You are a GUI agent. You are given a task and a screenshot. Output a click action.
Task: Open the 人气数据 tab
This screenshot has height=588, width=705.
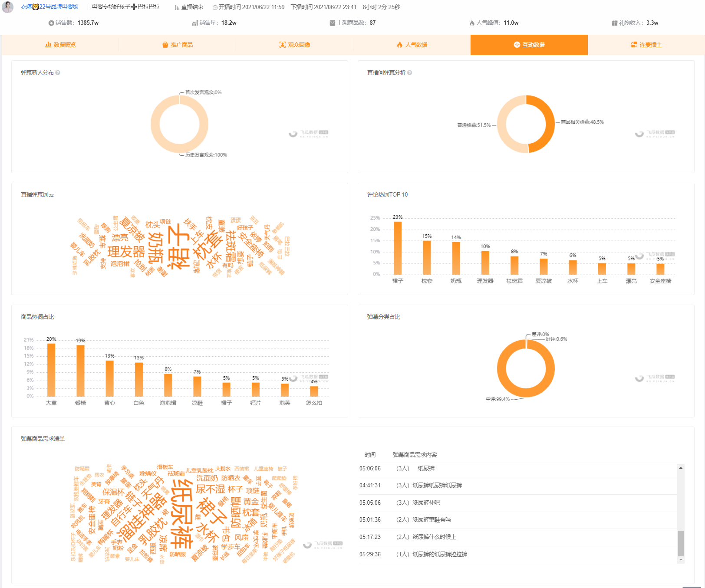point(412,45)
